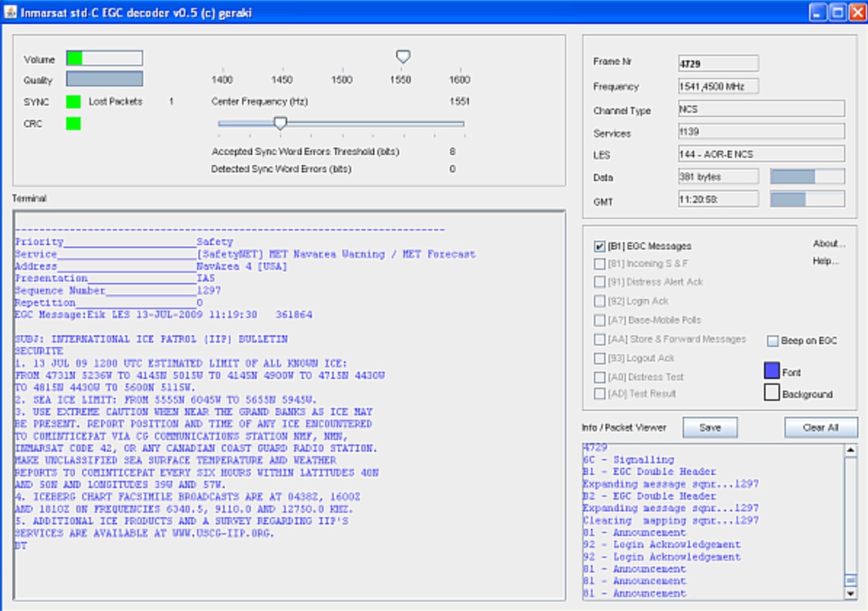Click the sync word errors threshold slider
The width and height of the screenshot is (868, 611).
(280, 124)
